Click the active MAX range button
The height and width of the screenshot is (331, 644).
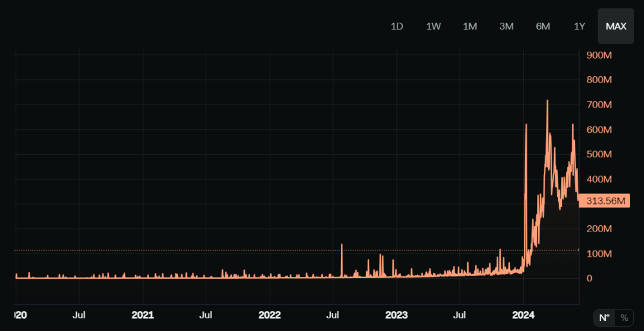tap(616, 26)
